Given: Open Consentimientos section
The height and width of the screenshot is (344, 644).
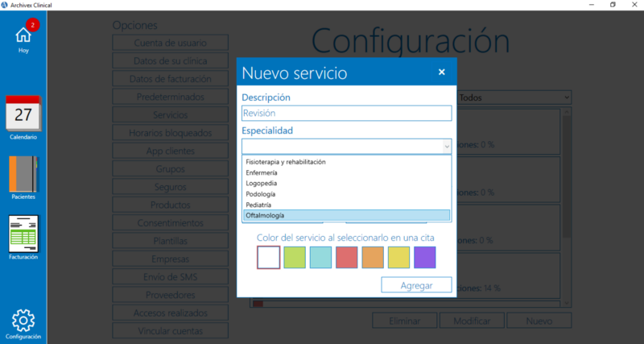Looking at the screenshot, I should click(171, 223).
